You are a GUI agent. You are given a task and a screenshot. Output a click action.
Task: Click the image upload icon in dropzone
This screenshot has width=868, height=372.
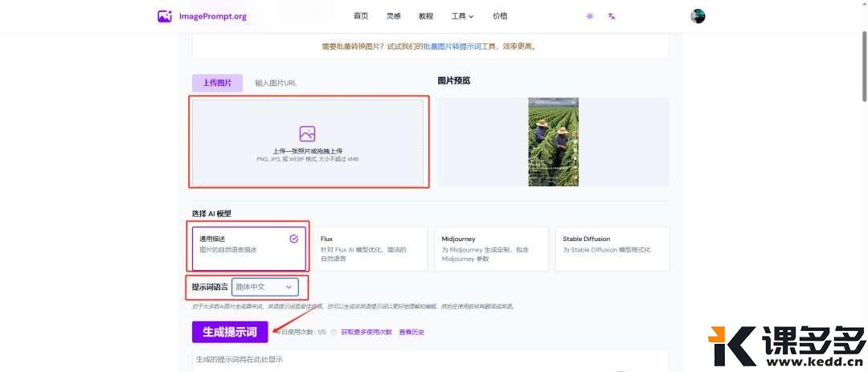tap(307, 134)
